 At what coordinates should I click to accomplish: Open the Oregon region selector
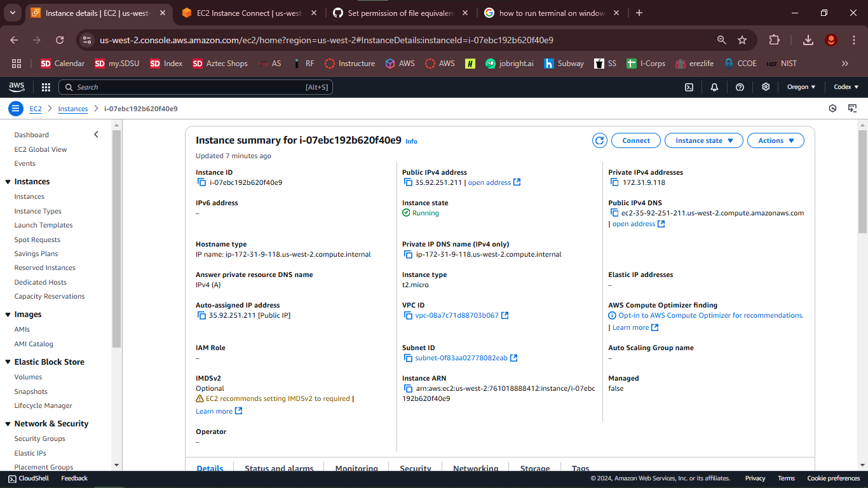point(801,87)
